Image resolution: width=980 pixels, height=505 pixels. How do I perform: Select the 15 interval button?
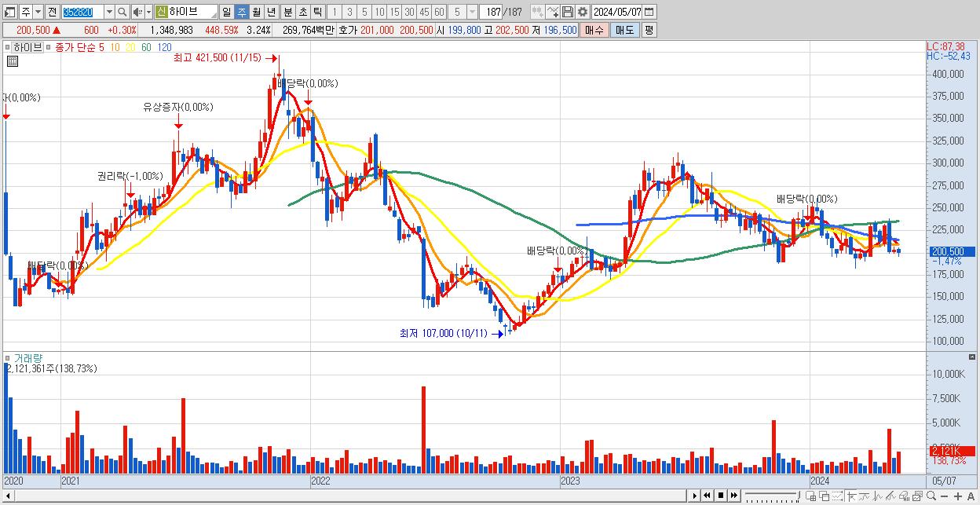tap(394, 12)
